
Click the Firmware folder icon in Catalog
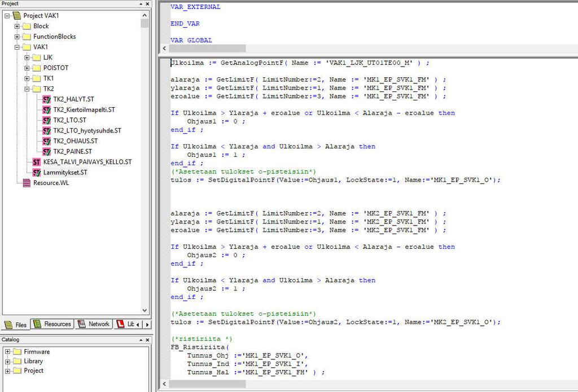[17, 351]
